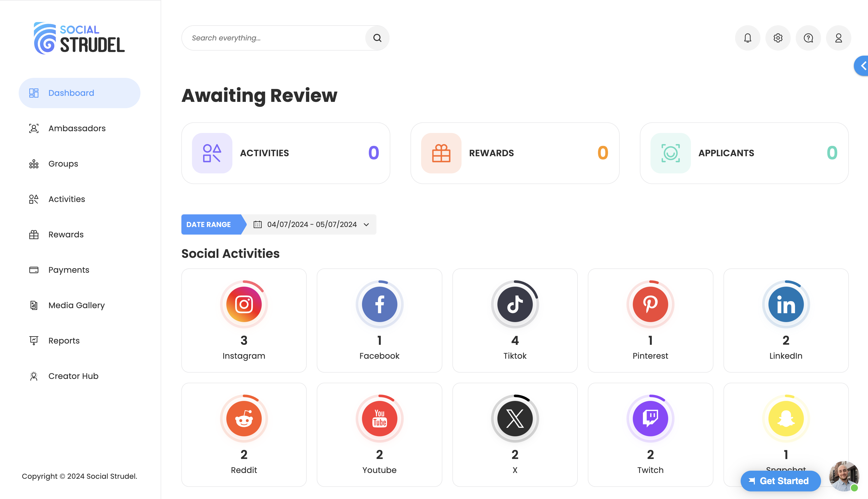The height and width of the screenshot is (499, 868).
Task: Select the X activity icon
Action: (515, 418)
